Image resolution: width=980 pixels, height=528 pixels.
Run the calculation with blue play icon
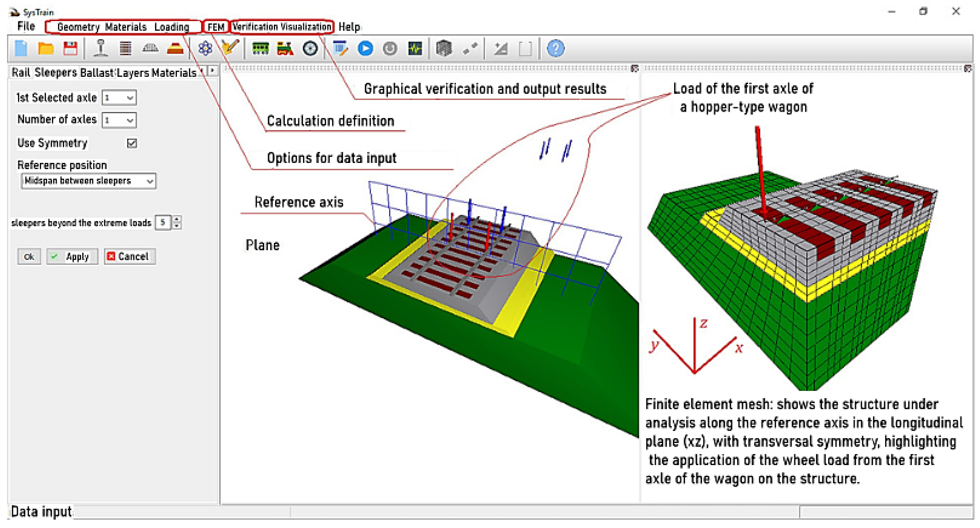click(x=365, y=49)
